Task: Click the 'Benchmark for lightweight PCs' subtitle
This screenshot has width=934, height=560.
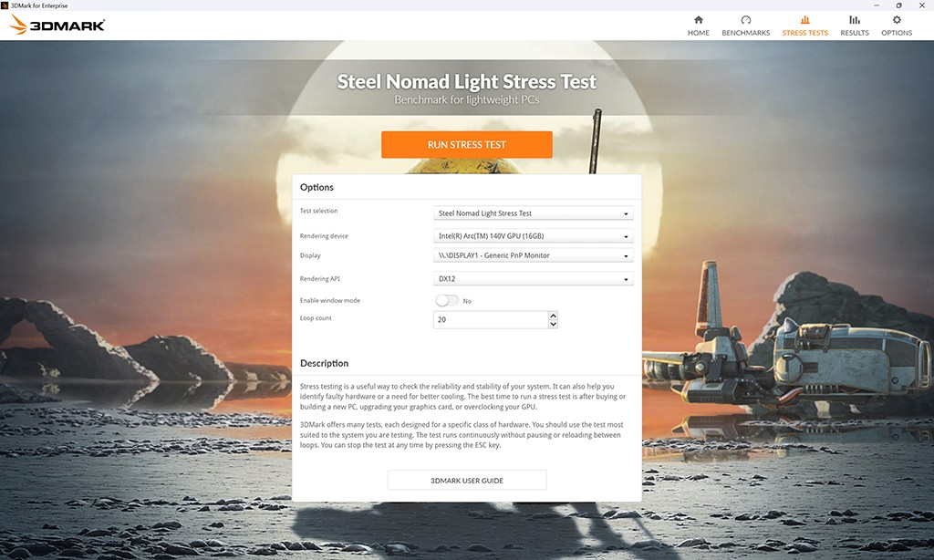Action: pyautogui.click(x=466, y=99)
